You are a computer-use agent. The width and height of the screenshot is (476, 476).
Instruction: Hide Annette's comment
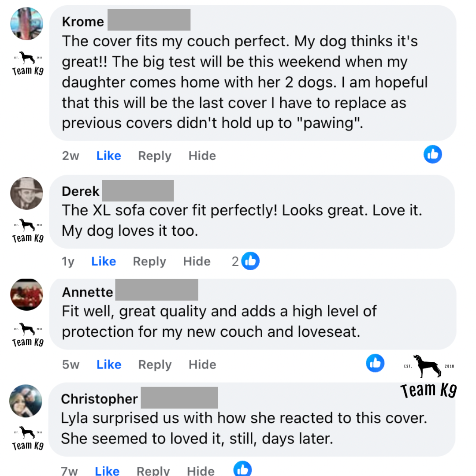point(202,364)
